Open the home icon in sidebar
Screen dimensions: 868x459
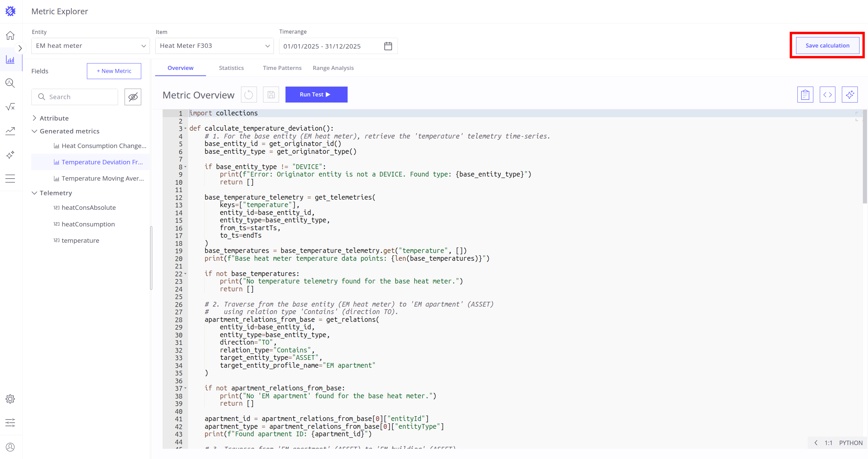click(x=11, y=35)
